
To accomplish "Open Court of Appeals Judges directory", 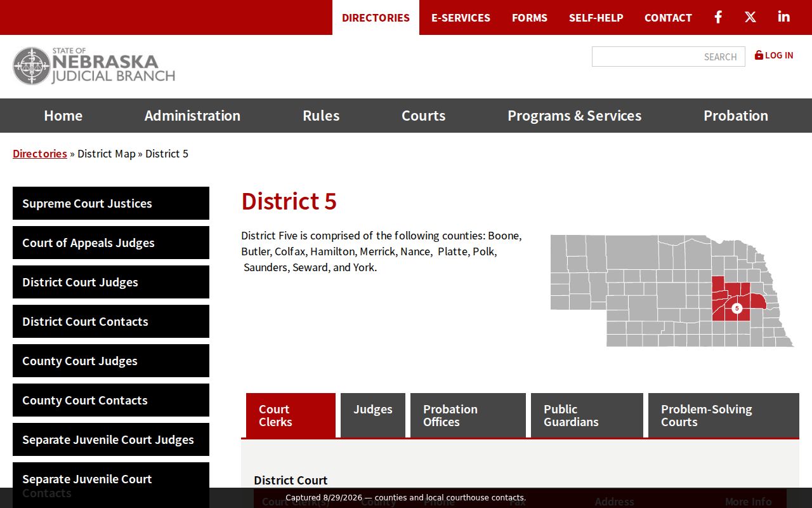I will [x=111, y=243].
